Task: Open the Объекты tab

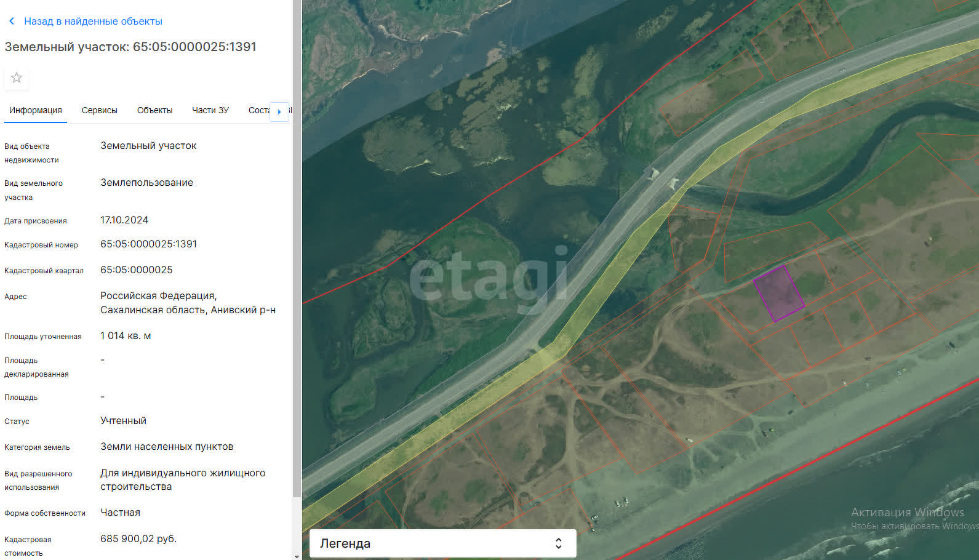Action: 154,110
